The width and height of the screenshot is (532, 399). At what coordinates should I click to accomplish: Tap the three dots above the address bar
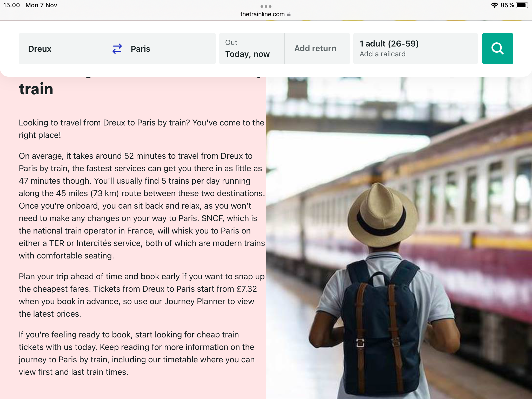click(266, 6)
